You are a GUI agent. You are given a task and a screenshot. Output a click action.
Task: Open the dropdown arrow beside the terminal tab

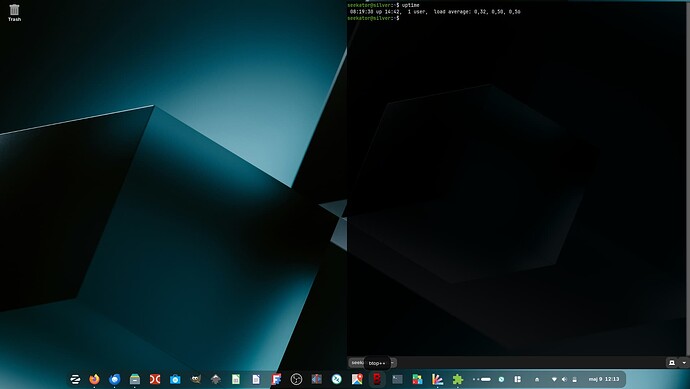coord(393,363)
